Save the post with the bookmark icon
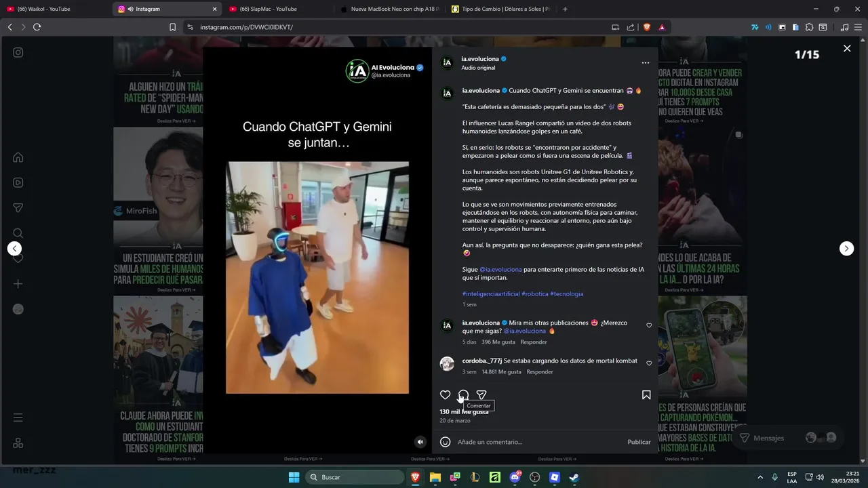Viewport: 868px width, 488px height. pyautogui.click(x=646, y=395)
